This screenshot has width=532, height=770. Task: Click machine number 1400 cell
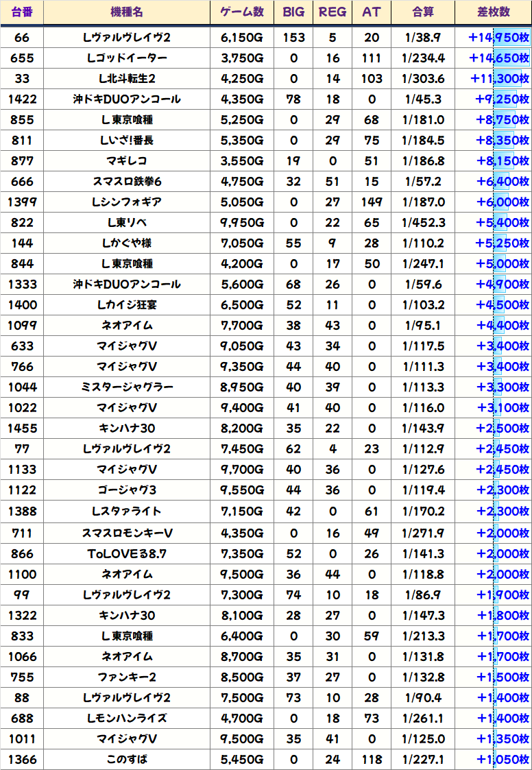click(22, 305)
